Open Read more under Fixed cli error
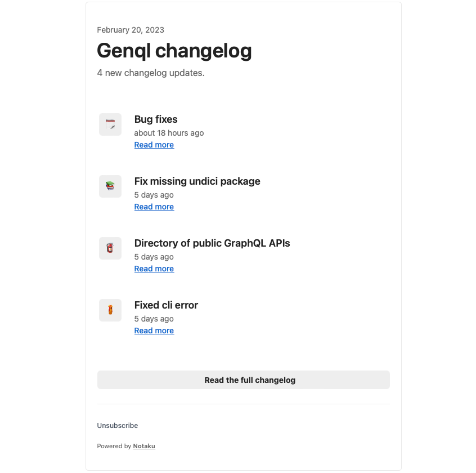Viewport: 476px width, 473px height. click(x=154, y=331)
